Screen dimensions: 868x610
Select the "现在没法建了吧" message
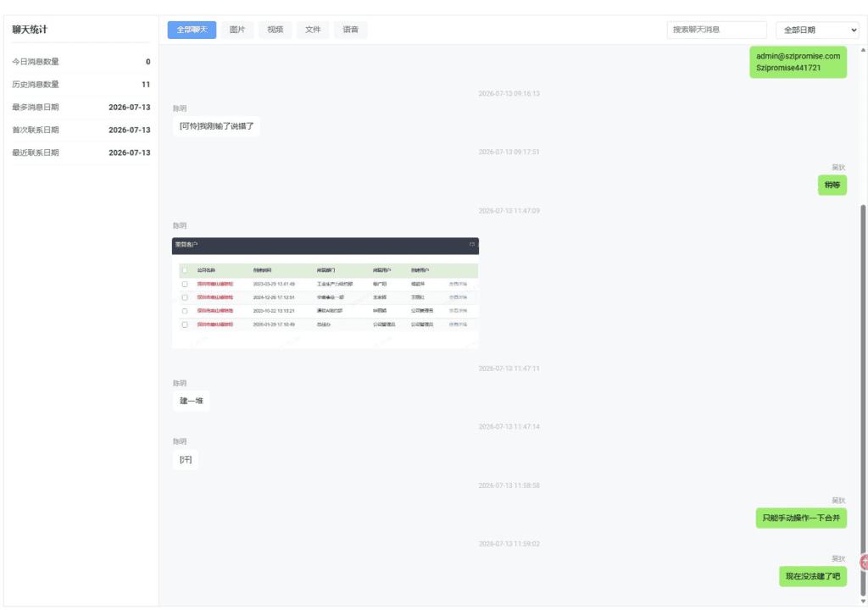click(813, 576)
